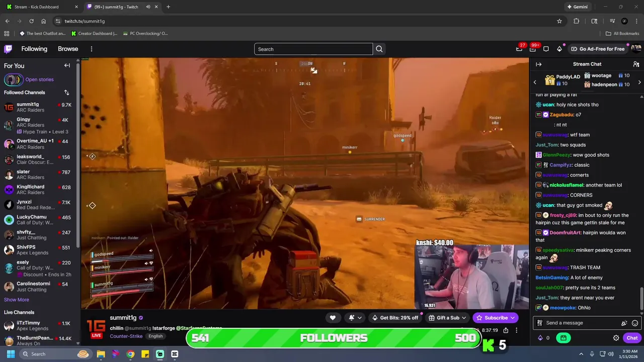644x362 pixels.
Task: Open File Explorer from taskbar
Action: pos(101,354)
